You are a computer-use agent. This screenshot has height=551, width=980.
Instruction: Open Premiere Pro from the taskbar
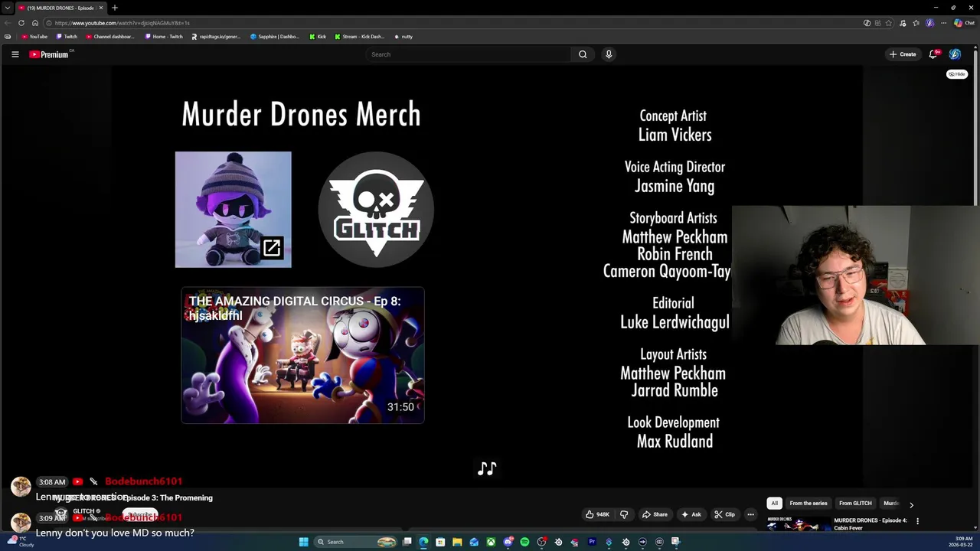(592, 542)
